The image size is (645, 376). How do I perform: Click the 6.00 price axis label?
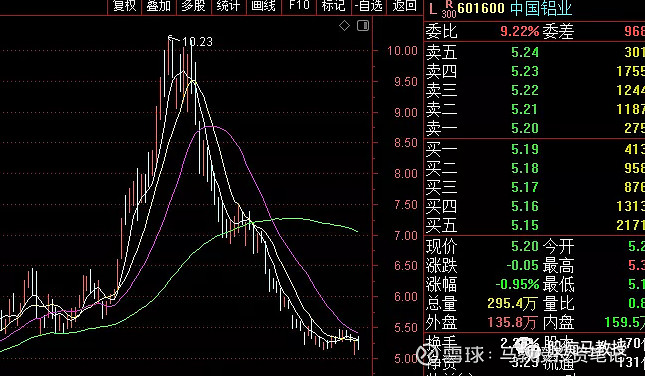click(x=406, y=297)
